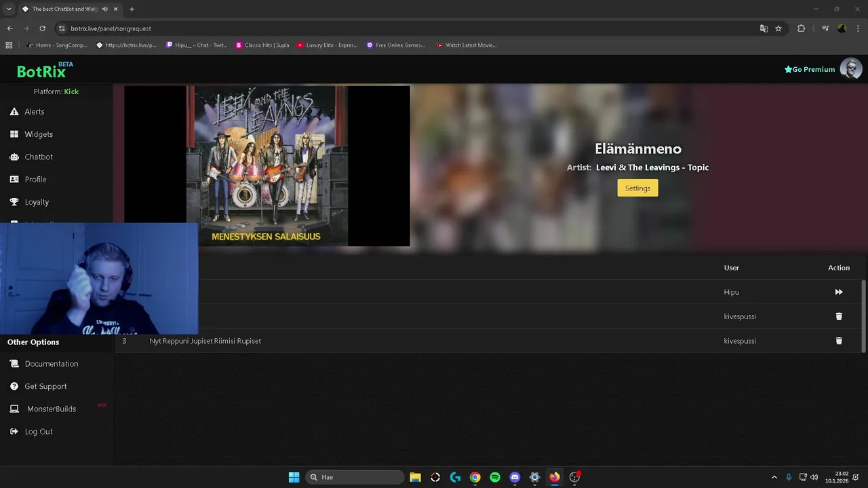Open the Luxury Elite bookmark
The height and width of the screenshot is (488, 868).
[x=327, y=45]
